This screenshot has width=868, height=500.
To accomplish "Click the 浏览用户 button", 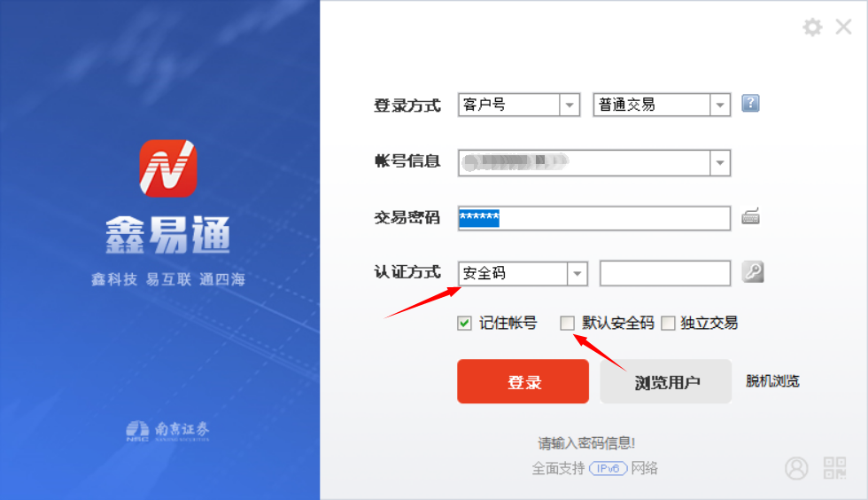I will [666, 381].
